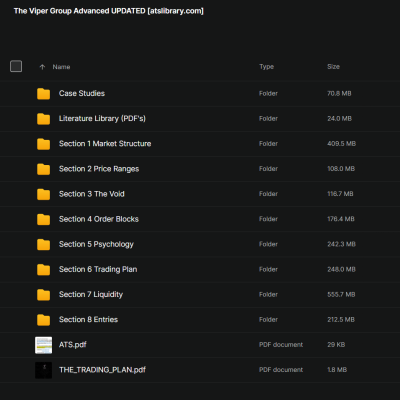Click the 248.0 MB size value
The image size is (400, 400).
point(341,269)
